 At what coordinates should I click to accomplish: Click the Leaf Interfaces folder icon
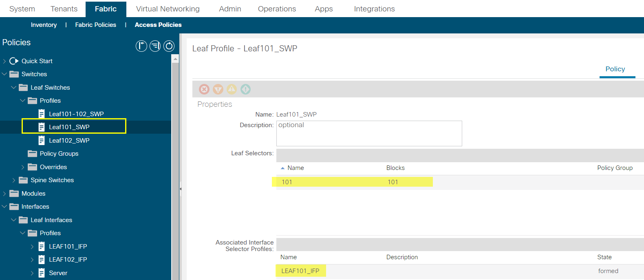point(23,220)
